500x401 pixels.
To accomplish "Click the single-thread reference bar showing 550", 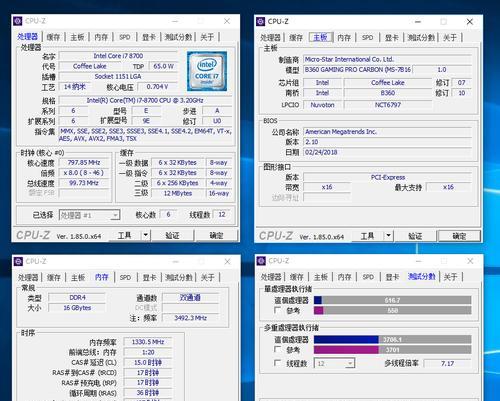I will click(x=393, y=310).
